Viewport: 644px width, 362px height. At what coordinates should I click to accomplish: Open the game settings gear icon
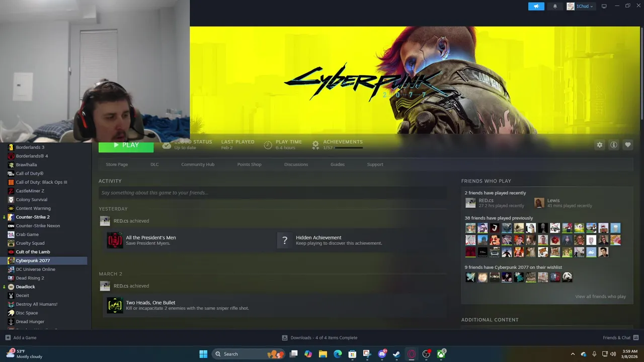coord(600,145)
